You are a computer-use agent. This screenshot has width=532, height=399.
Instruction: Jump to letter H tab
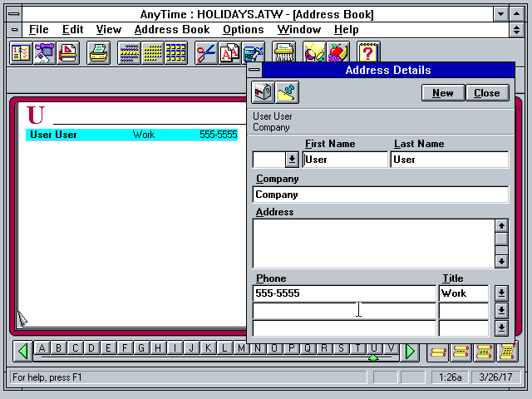[x=158, y=348]
